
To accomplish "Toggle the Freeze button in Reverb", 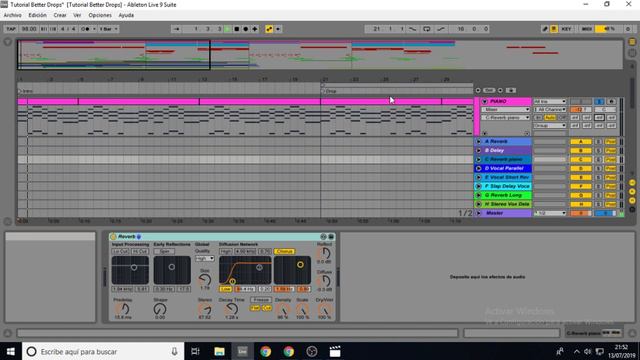I will 261,300.
